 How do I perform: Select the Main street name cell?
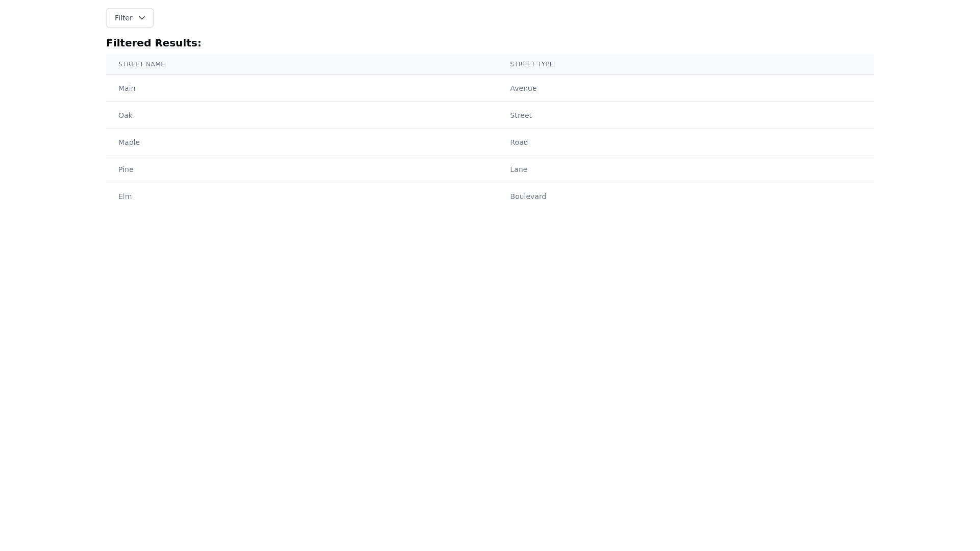[x=302, y=88]
